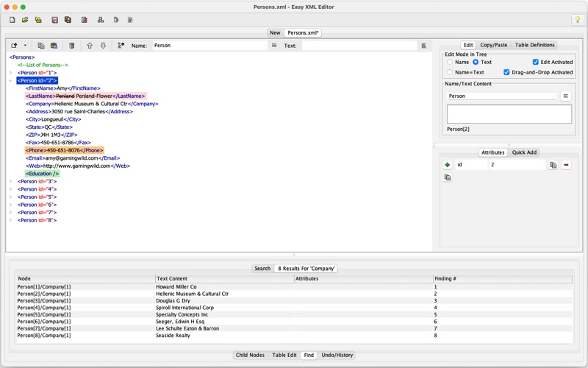This screenshot has width=588, height=368.
Task: Click the Name input field in tree toolbar
Action: [209, 46]
